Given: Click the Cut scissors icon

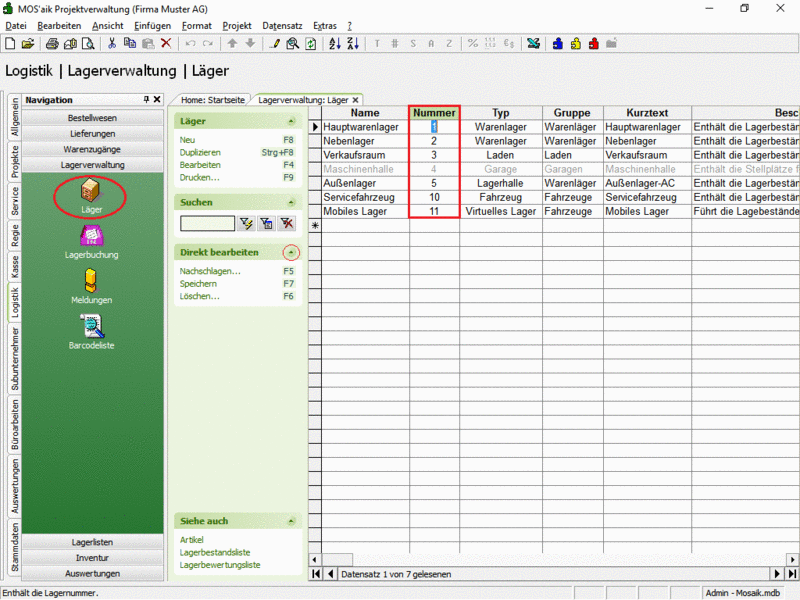Looking at the screenshot, I should coord(112,44).
